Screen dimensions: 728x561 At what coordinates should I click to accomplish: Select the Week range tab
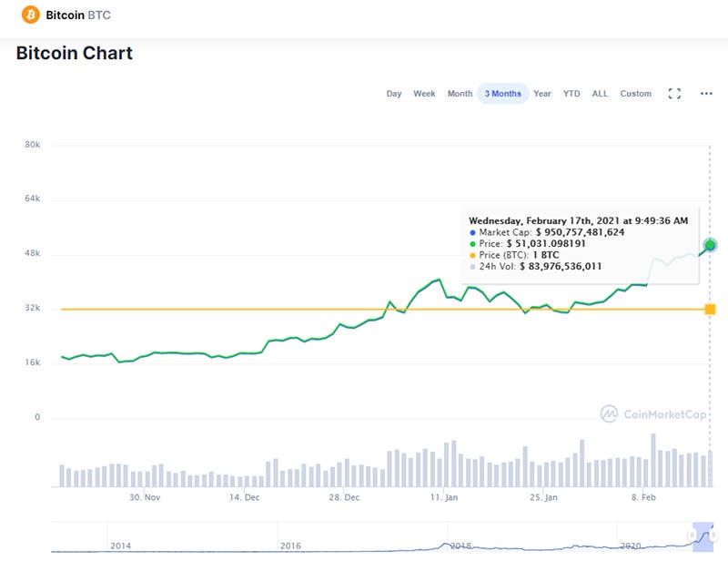pyautogui.click(x=424, y=94)
